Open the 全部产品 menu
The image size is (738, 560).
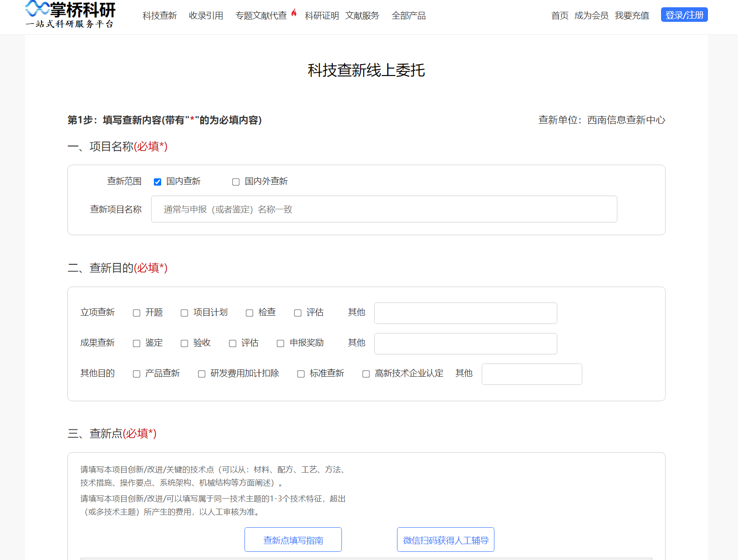tap(408, 15)
